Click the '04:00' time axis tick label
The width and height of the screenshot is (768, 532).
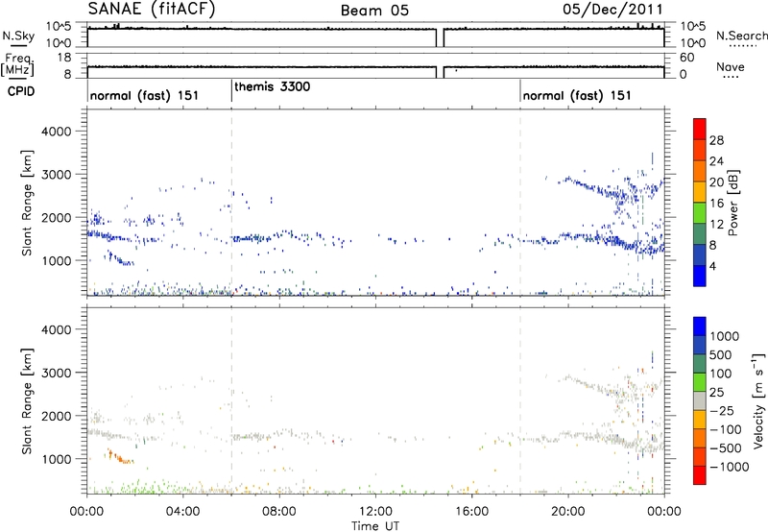tap(182, 512)
